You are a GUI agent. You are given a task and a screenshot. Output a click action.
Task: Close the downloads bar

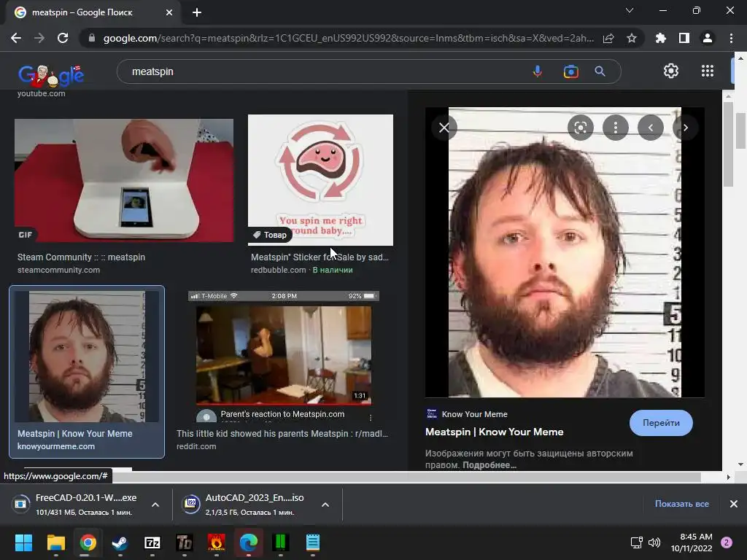click(x=734, y=504)
